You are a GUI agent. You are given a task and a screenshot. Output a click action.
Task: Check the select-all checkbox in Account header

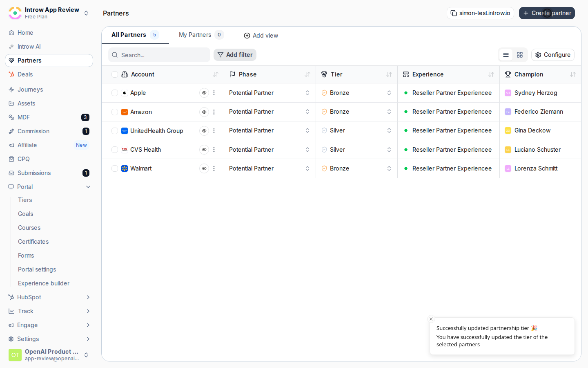click(x=115, y=74)
